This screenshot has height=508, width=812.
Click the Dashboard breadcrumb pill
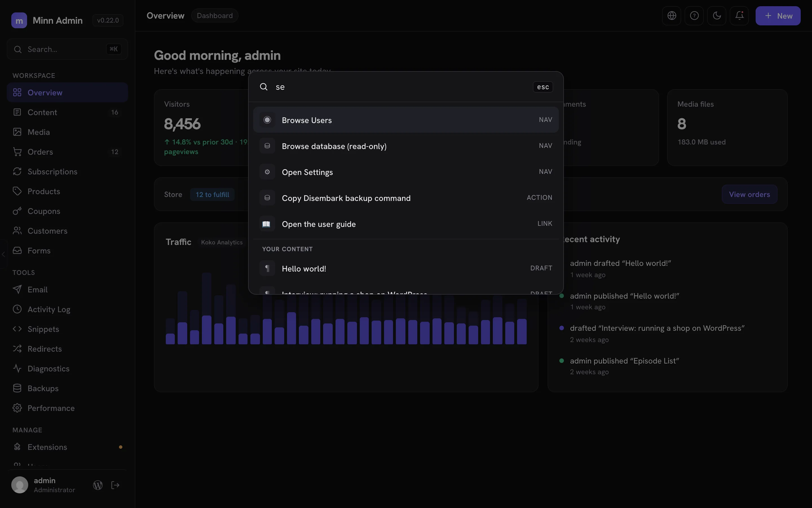click(x=215, y=16)
